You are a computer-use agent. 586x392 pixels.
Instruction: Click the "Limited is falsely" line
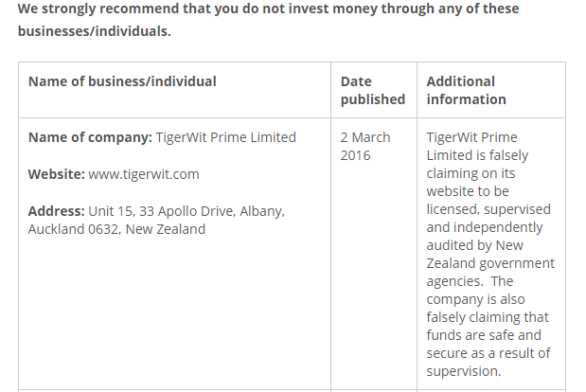[477, 155]
